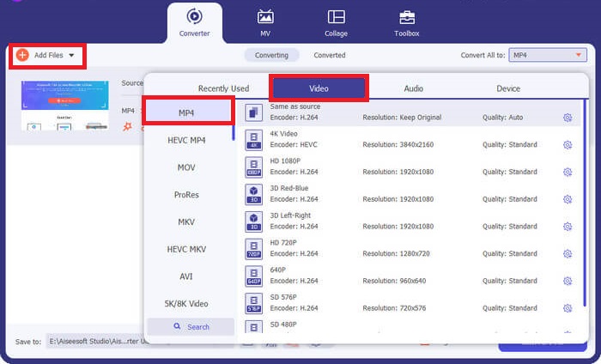Click the orange star edit icon
This screenshot has height=364, width=601.
(x=128, y=126)
